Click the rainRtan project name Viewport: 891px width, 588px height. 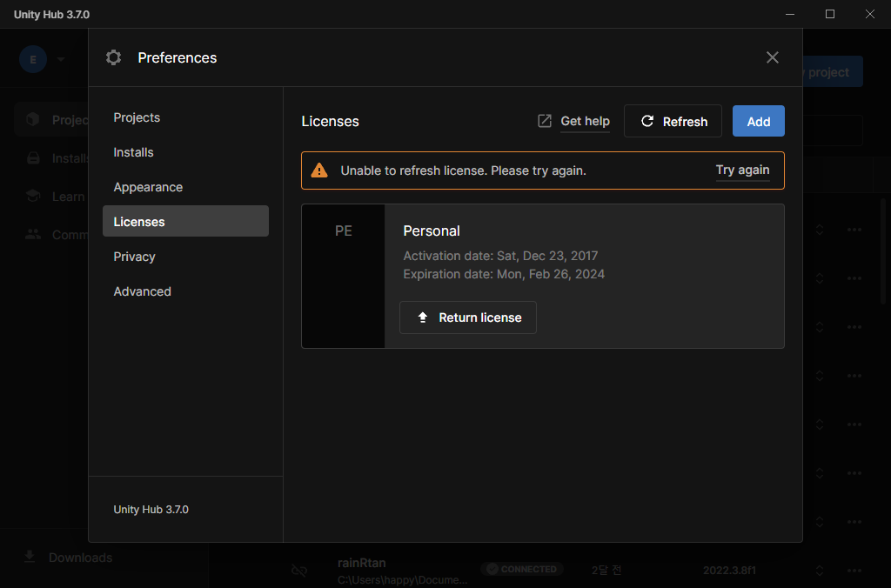[361, 563]
